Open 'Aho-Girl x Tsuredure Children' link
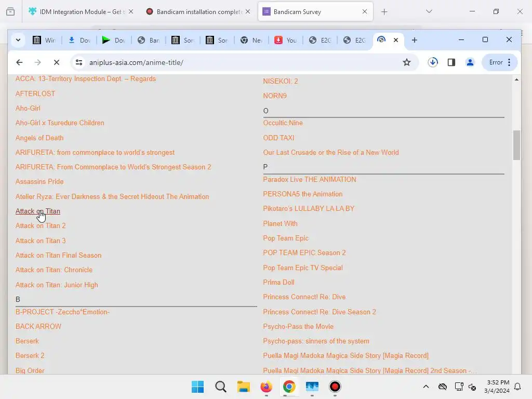This screenshot has height=399, width=532. (60, 123)
